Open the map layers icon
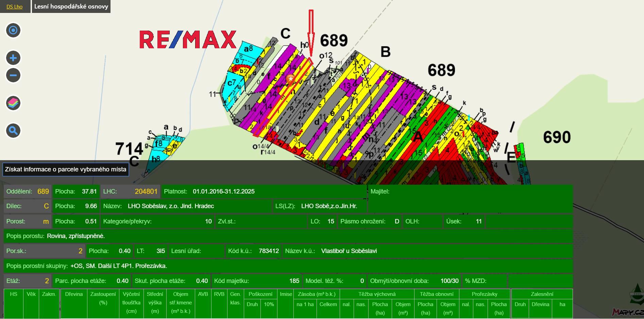 tap(13, 103)
